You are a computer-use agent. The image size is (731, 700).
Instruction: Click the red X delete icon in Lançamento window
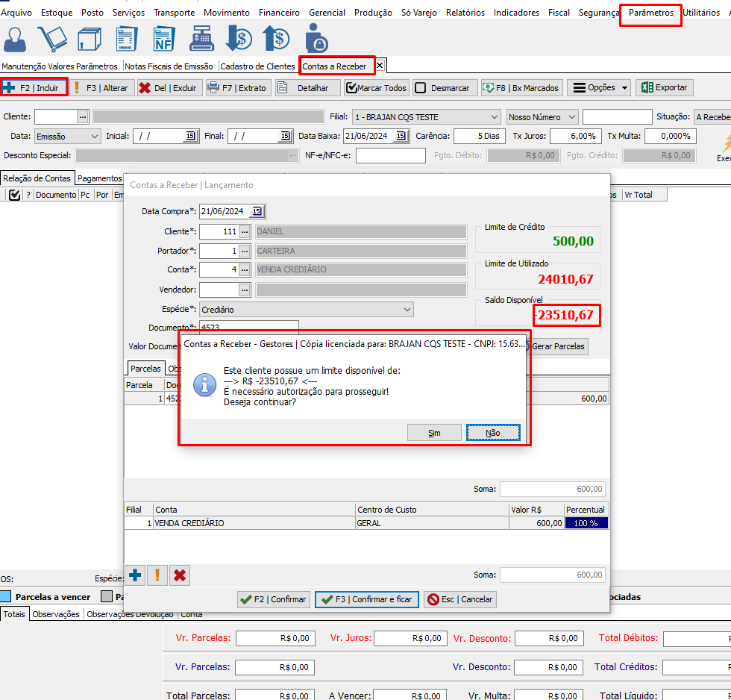point(180,575)
